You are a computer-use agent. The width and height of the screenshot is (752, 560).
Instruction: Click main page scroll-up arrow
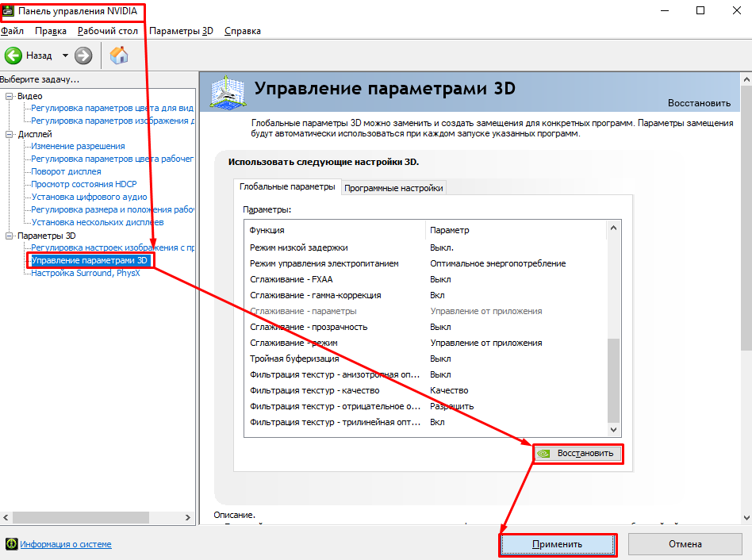coord(746,79)
